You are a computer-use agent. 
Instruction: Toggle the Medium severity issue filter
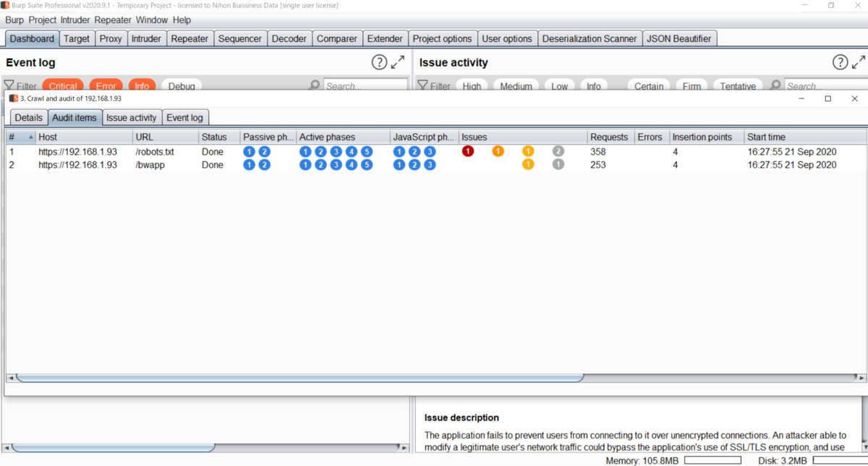click(x=516, y=86)
